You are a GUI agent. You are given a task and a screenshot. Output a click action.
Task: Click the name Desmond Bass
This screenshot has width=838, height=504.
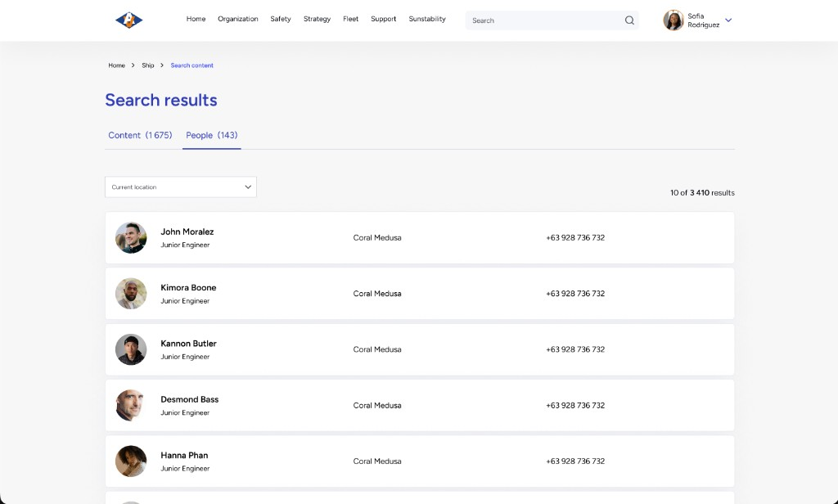[x=189, y=399]
